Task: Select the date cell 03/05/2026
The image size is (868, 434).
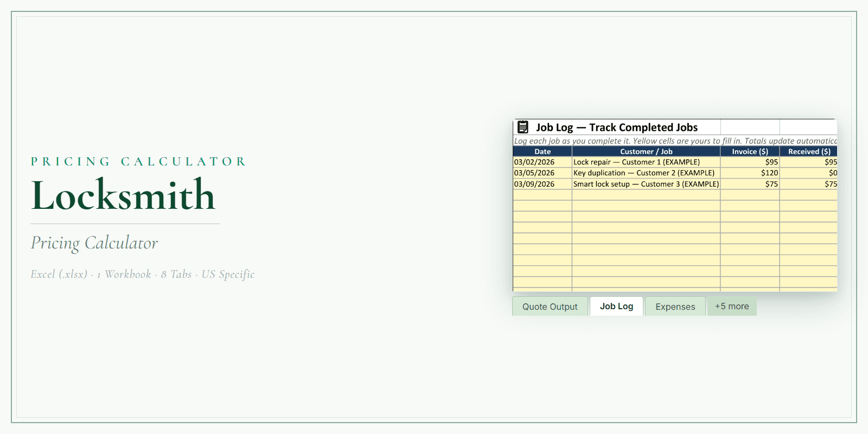Action: (x=542, y=173)
